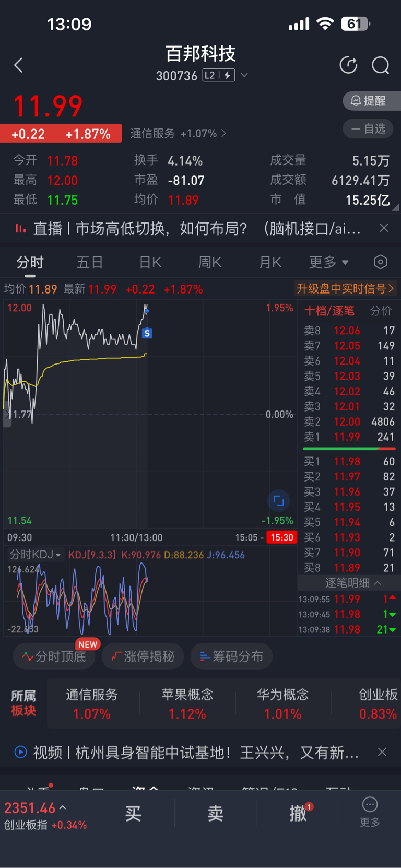This screenshot has height=868, width=401.
Task: Open 筹码分布 feature
Action: click(232, 656)
